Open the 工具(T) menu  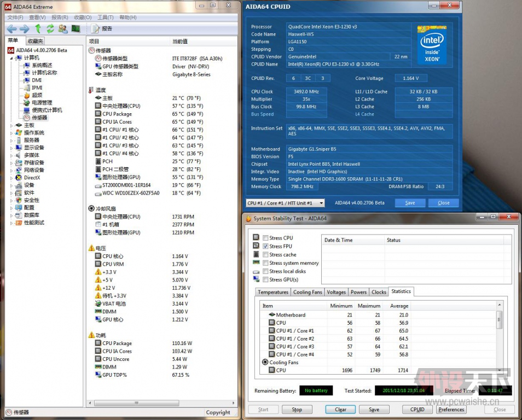pyautogui.click(x=105, y=17)
